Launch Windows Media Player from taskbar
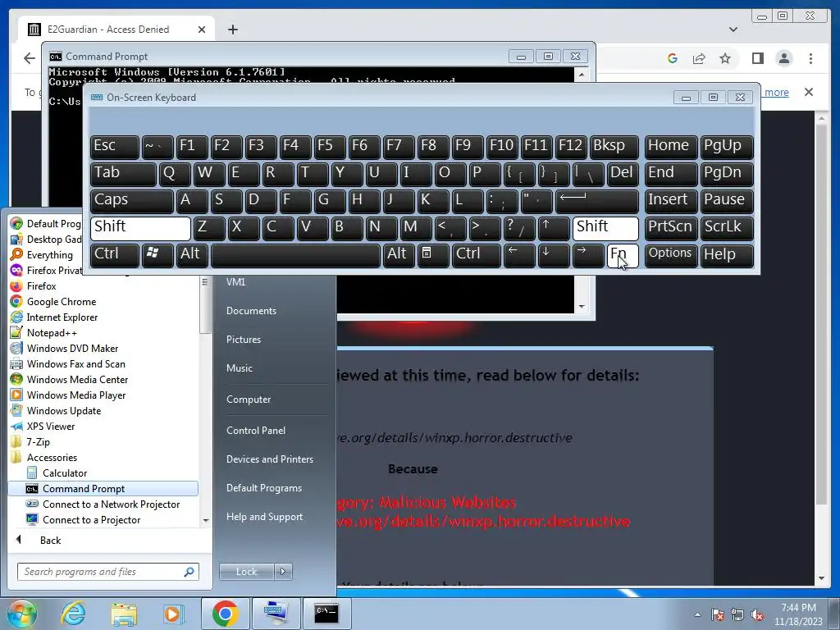The image size is (840, 630). (x=172, y=614)
